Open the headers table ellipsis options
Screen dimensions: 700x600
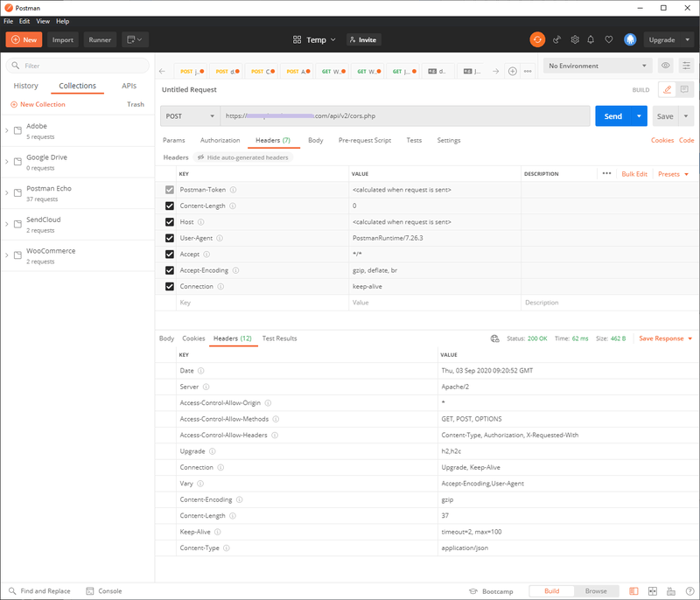click(606, 173)
